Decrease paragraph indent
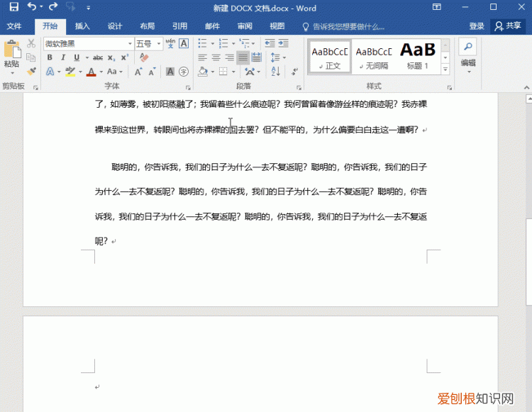This screenshot has width=532, height=412. pos(270,43)
